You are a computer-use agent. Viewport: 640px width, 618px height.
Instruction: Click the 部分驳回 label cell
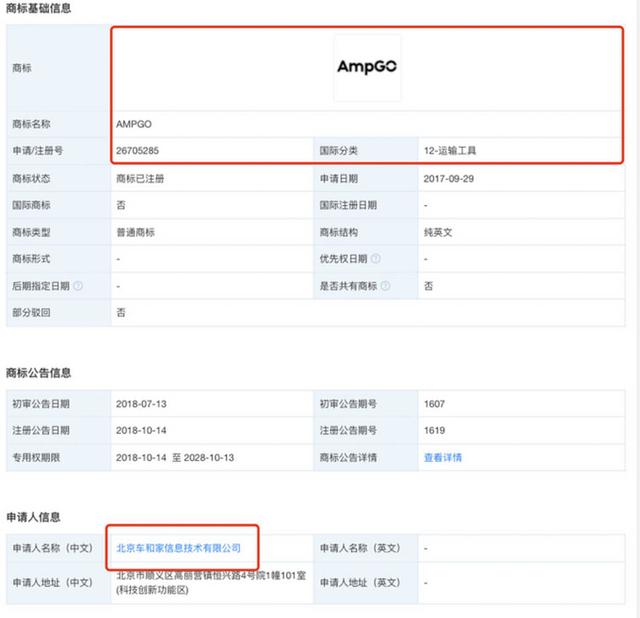59,312
